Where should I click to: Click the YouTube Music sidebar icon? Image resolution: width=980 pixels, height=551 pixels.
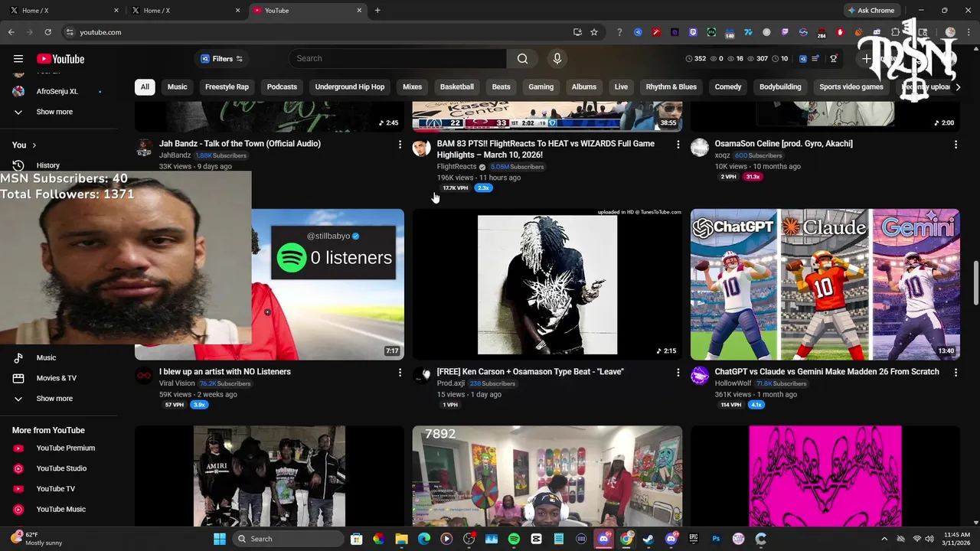point(18,510)
